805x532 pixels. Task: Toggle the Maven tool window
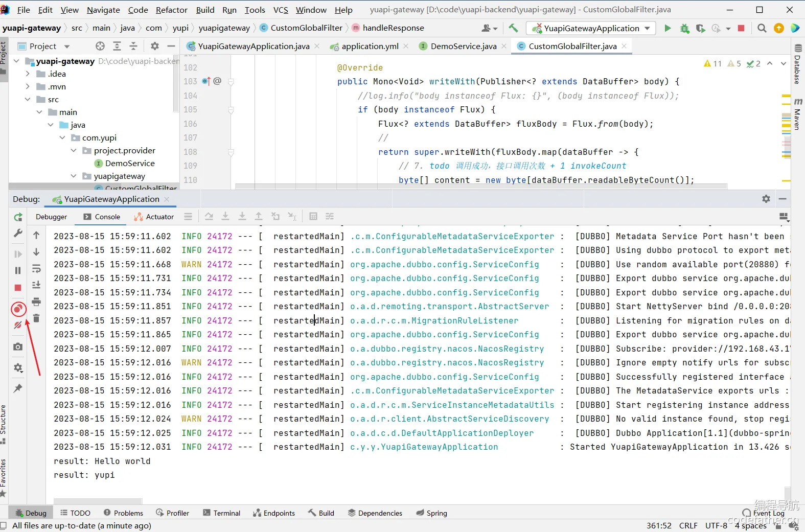797,113
